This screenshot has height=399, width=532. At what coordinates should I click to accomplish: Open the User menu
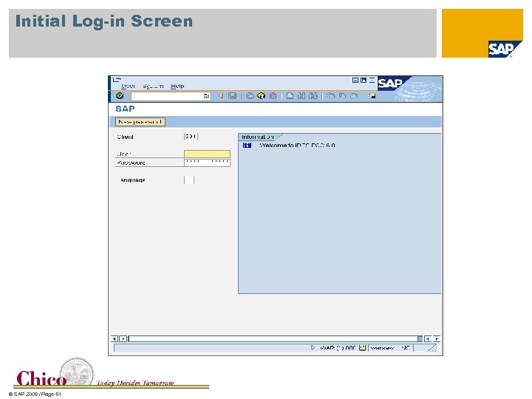pos(128,86)
